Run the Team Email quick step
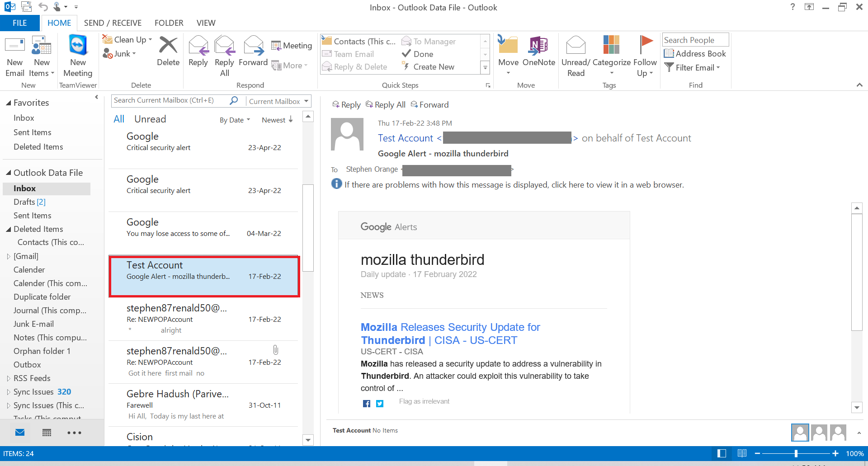868x466 pixels. tap(348, 54)
